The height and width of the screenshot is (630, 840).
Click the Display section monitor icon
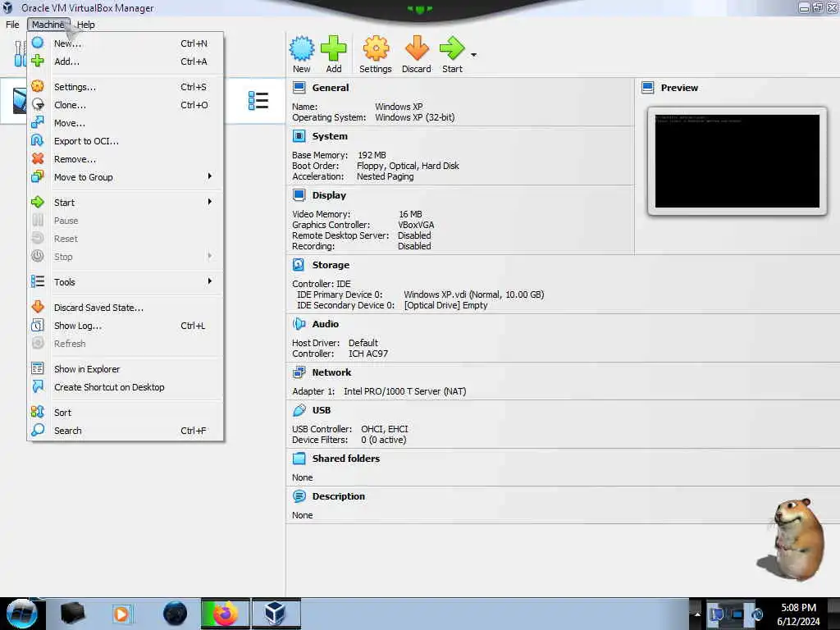(x=299, y=195)
